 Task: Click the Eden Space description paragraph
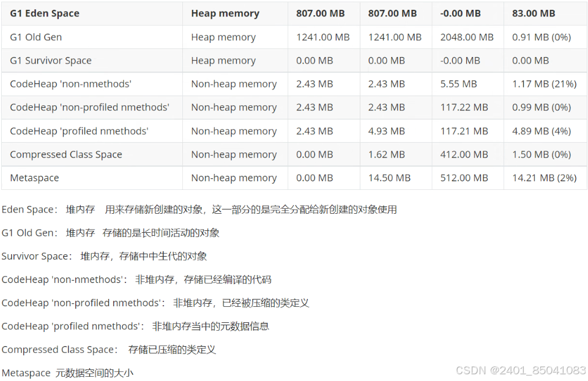(199, 209)
